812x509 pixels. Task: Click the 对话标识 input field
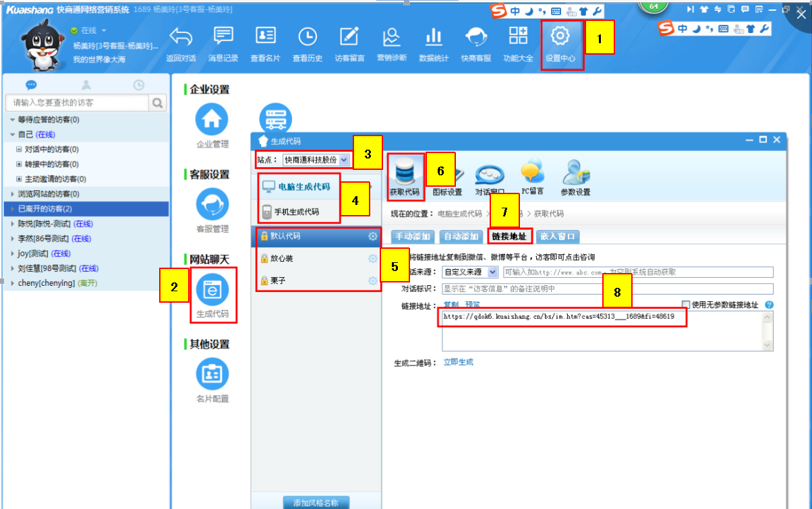(607, 289)
